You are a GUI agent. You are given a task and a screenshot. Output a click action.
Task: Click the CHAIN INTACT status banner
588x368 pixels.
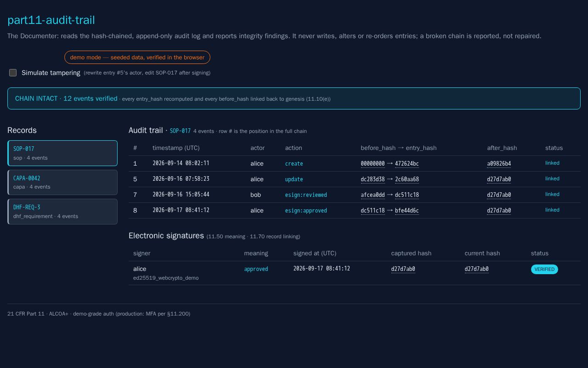click(294, 98)
